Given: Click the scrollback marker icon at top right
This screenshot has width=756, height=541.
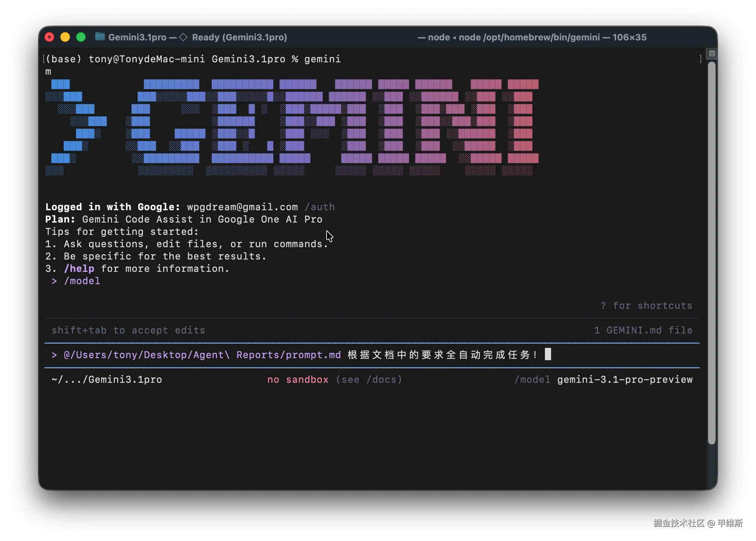Looking at the screenshot, I should click(712, 54).
